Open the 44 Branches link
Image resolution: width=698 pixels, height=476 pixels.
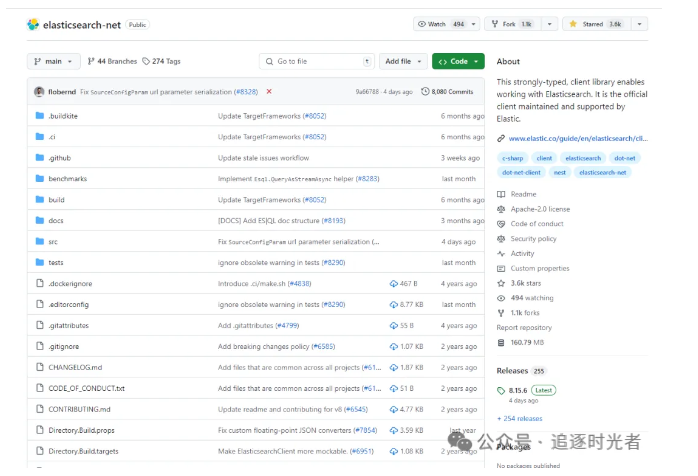pyautogui.click(x=112, y=61)
